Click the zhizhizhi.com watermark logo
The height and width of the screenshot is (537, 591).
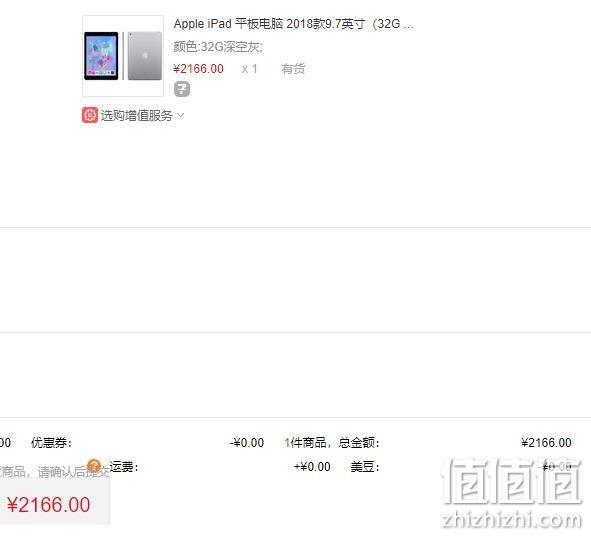point(511,493)
